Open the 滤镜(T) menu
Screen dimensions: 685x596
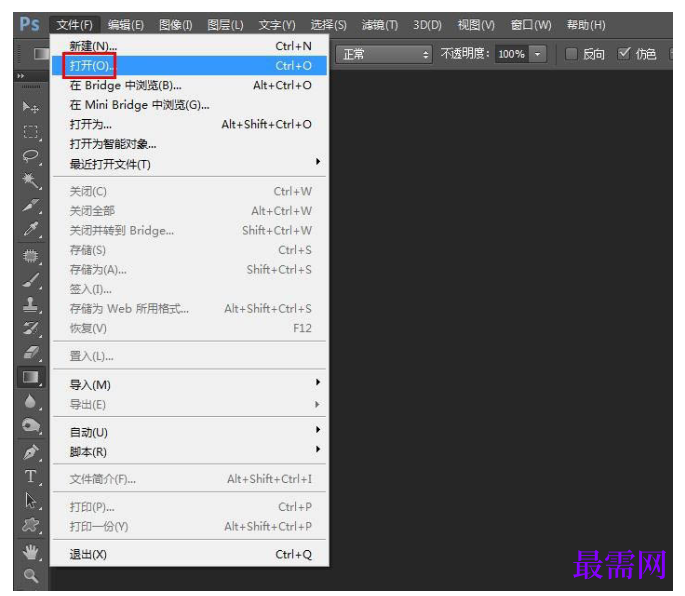click(380, 25)
